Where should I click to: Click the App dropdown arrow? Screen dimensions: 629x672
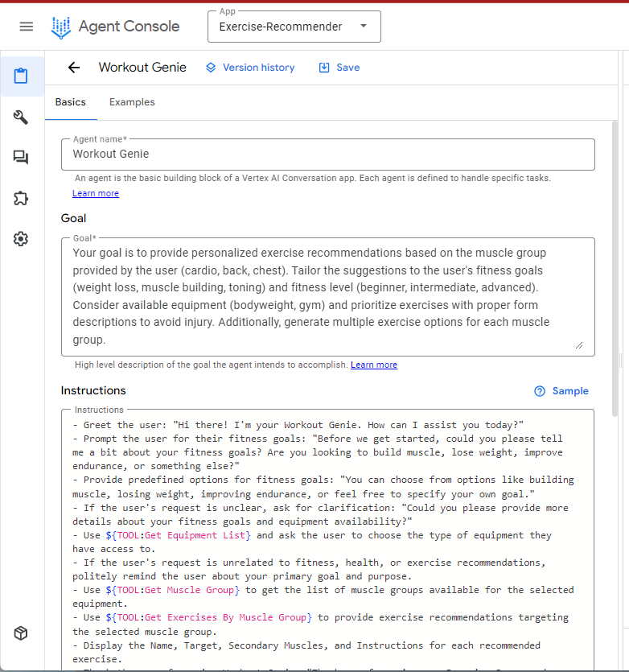pyautogui.click(x=364, y=26)
